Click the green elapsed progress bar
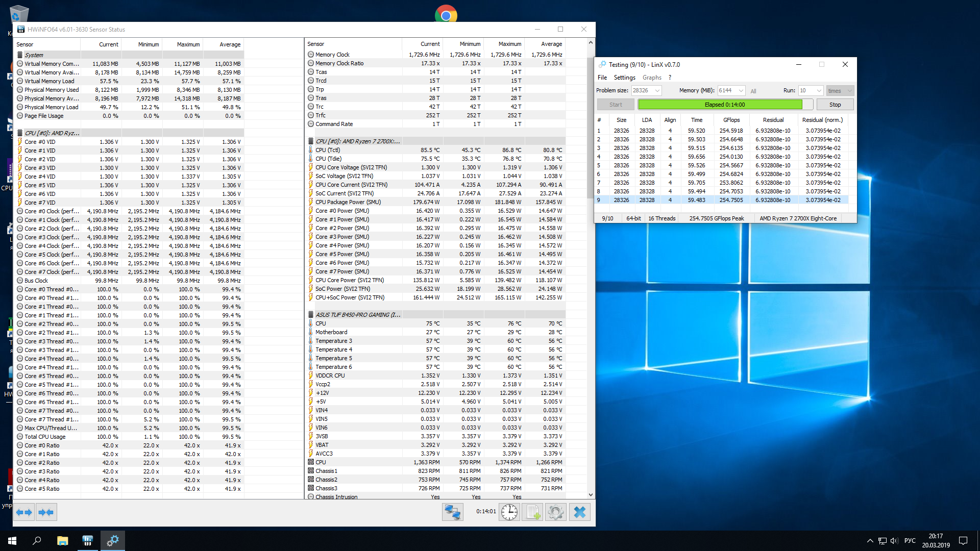Screen dimensions: 980x551 click(720, 105)
